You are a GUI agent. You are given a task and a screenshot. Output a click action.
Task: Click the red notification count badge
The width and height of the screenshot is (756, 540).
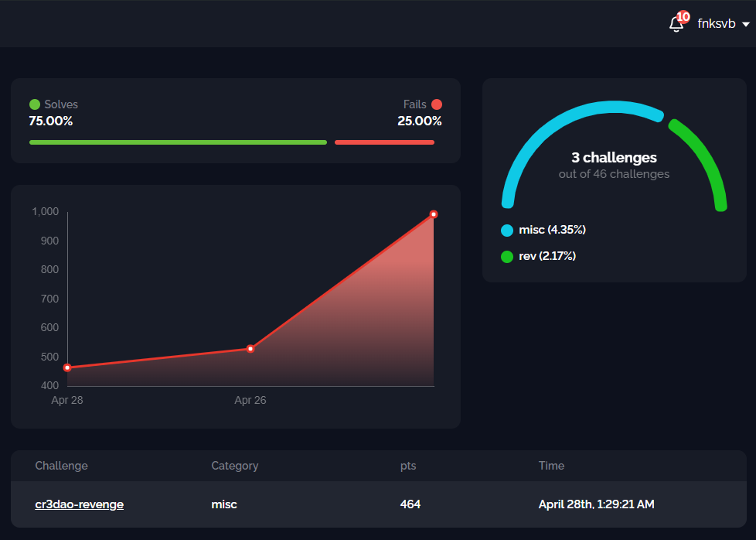coord(683,16)
